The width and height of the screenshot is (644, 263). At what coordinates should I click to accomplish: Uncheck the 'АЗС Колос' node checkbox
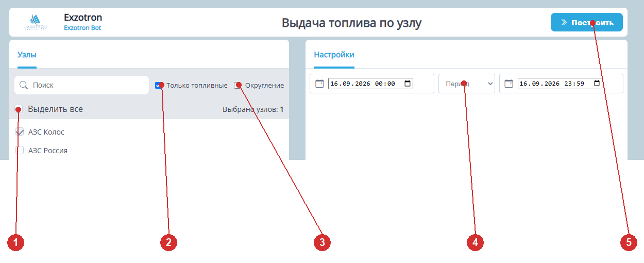point(20,132)
